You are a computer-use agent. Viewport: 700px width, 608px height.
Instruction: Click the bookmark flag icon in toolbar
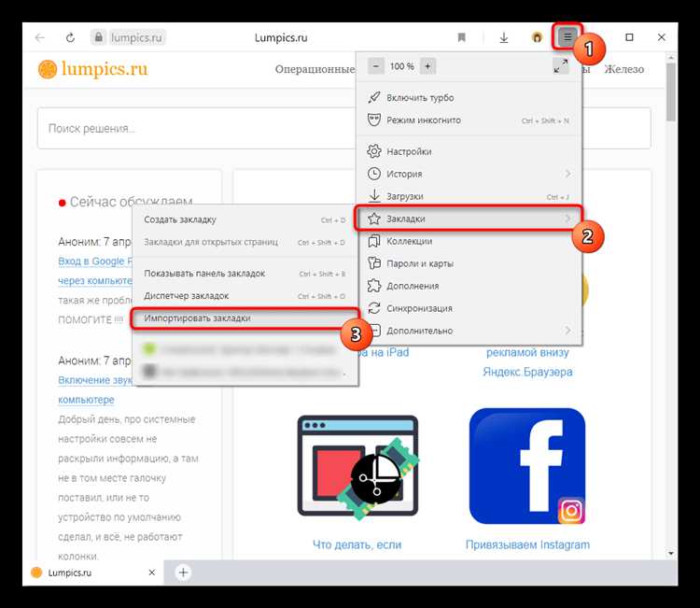[462, 37]
